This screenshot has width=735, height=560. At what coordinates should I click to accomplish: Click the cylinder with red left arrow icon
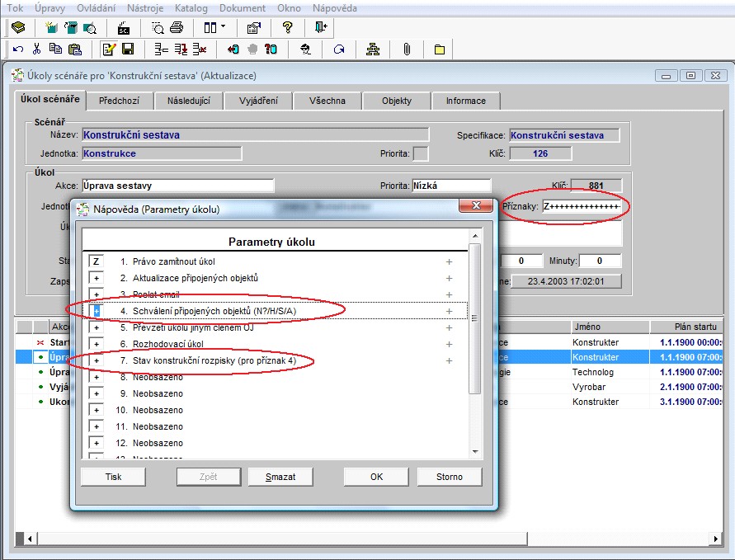233,49
